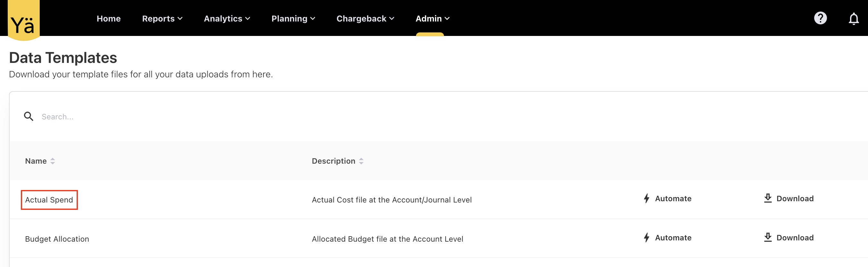868x267 pixels.
Task: Open the Chargeback dropdown menu
Action: pyautogui.click(x=365, y=19)
